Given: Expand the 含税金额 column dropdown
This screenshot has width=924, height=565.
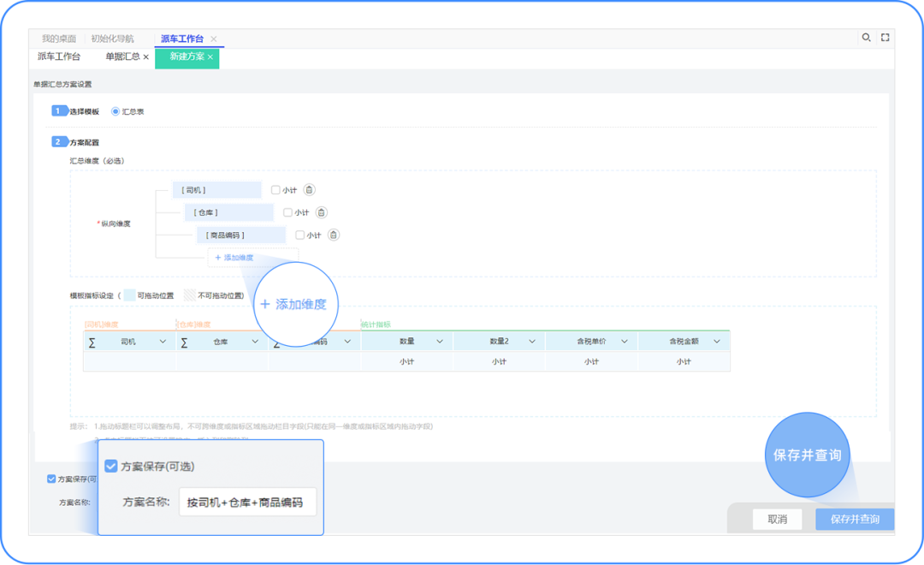Looking at the screenshot, I should pyautogui.click(x=717, y=342).
